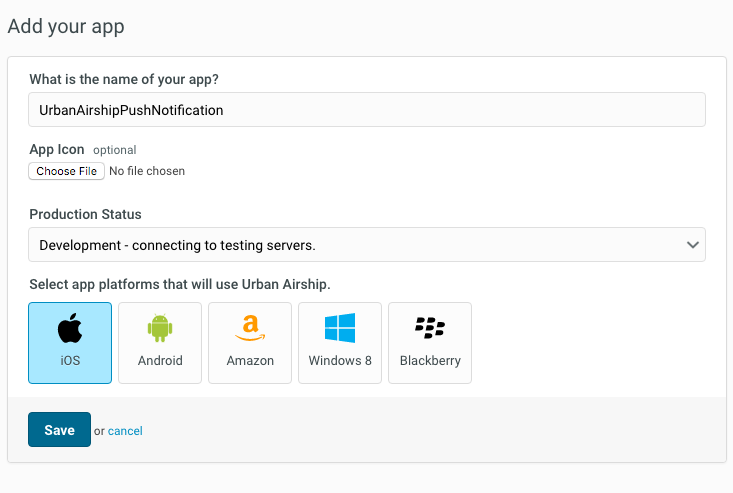Click the cancel link
Viewport: 733px width, 493px height.
(125, 431)
